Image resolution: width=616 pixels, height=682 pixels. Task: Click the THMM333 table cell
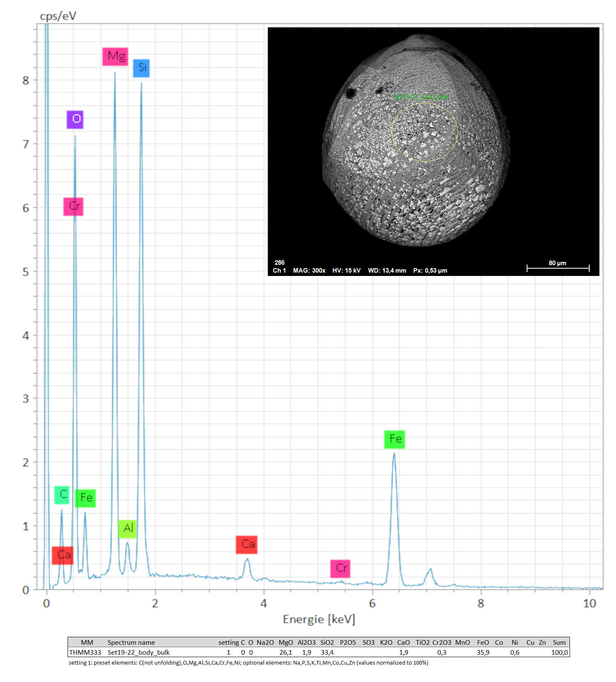85,653
